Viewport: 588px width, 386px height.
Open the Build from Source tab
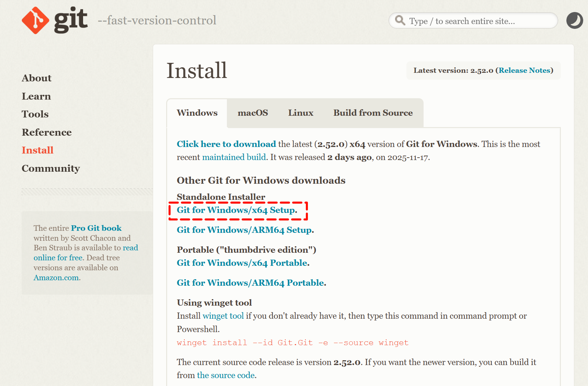click(373, 113)
